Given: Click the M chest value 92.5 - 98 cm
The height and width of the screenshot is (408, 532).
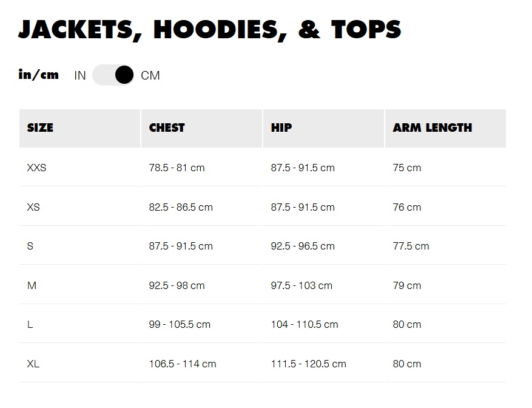Looking at the screenshot, I should pos(177,285).
